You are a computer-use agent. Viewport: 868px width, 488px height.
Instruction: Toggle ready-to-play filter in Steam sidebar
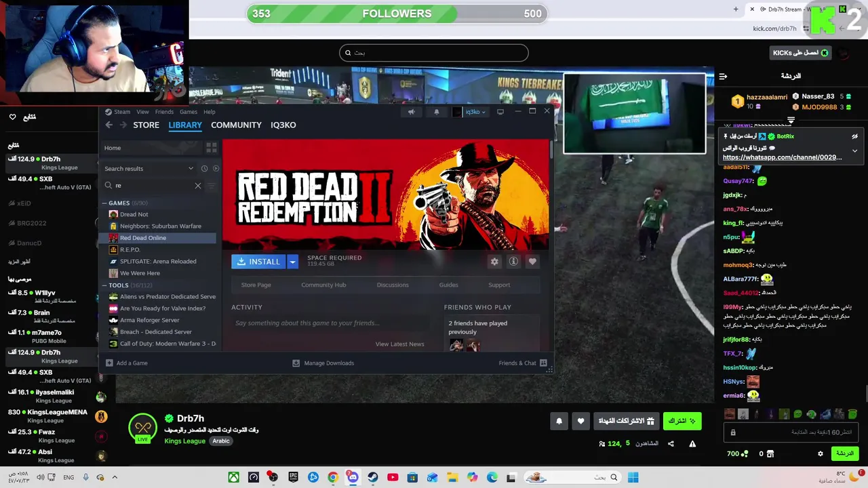point(216,168)
